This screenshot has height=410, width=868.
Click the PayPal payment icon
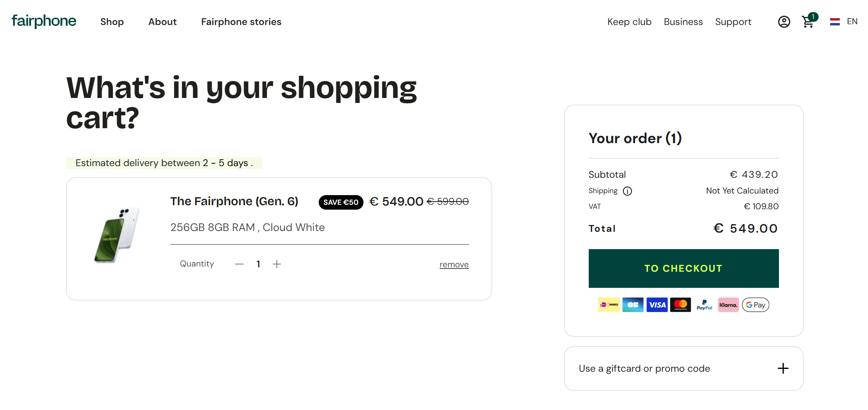click(704, 305)
